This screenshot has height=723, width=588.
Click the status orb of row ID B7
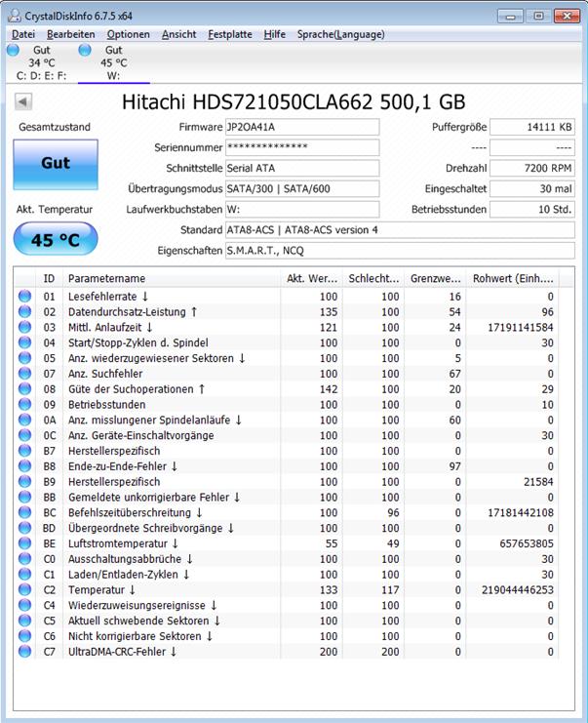coord(25,451)
